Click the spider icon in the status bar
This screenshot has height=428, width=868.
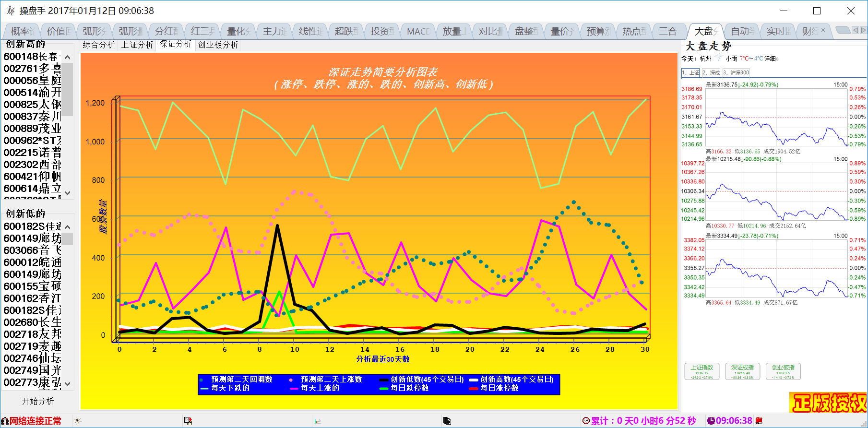tap(78, 421)
